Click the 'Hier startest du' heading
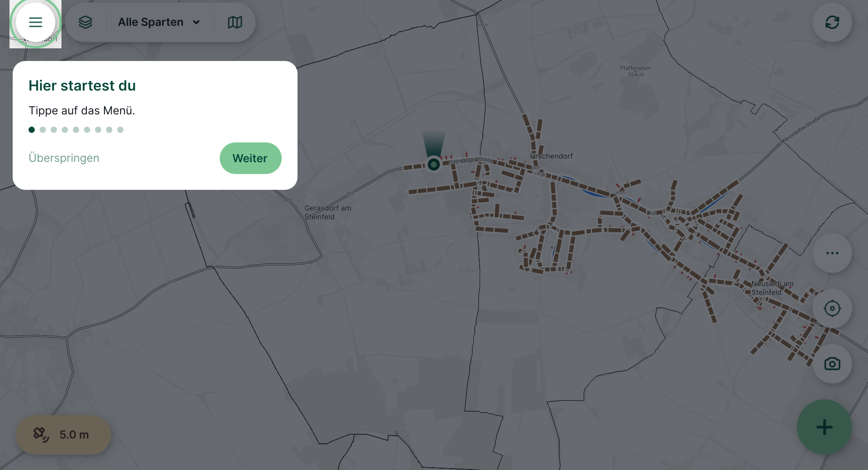Viewport: 868px width, 470px height. 82,86
